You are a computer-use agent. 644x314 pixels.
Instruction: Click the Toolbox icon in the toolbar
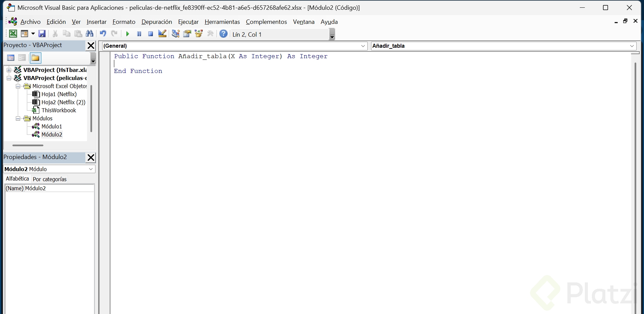(210, 34)
